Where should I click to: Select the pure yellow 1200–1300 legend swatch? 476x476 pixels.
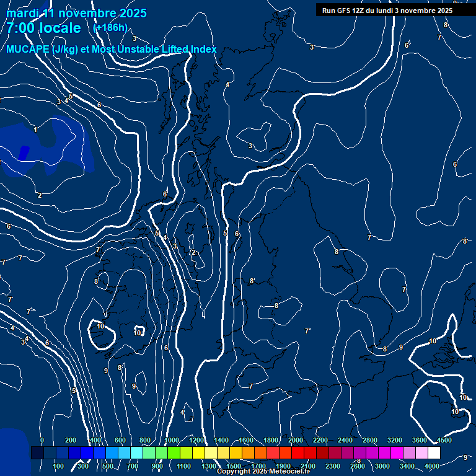click(x=198, y=452)
